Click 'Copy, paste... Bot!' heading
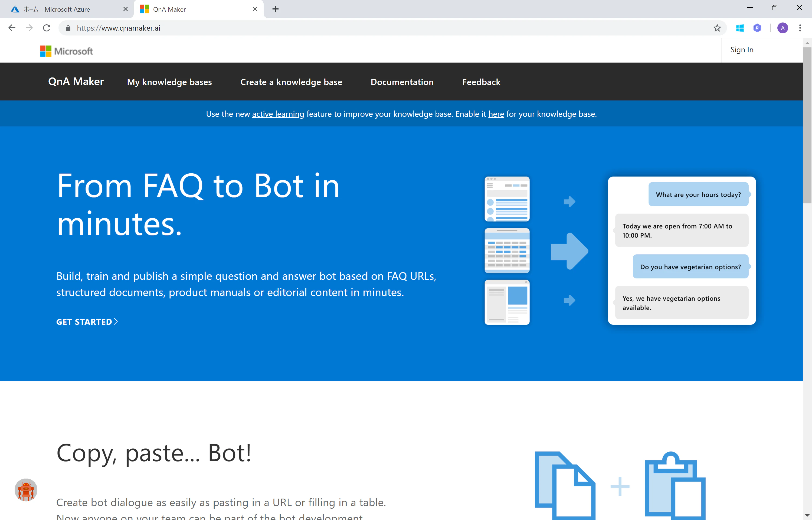Screen dimensions: 812x520 (x=154, y=453)
